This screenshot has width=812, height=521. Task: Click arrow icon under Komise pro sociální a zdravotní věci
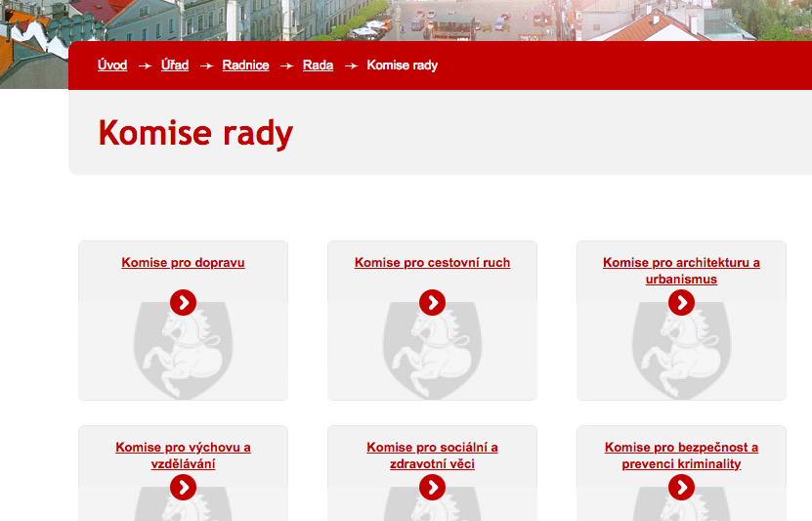tap(432, 487)
